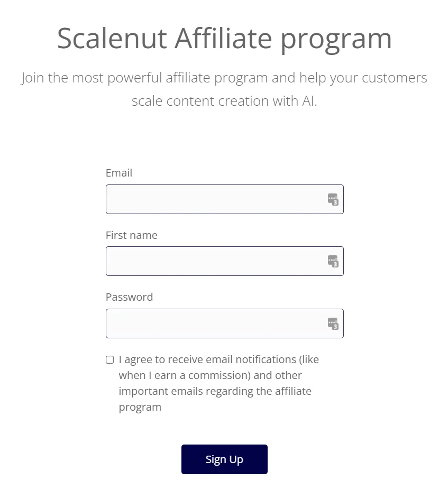Image resolution: width=448 pixels, height=490 pixels.
Task: Click the word "Scalenut" in the heading
Action: click(x=112, y=38)
